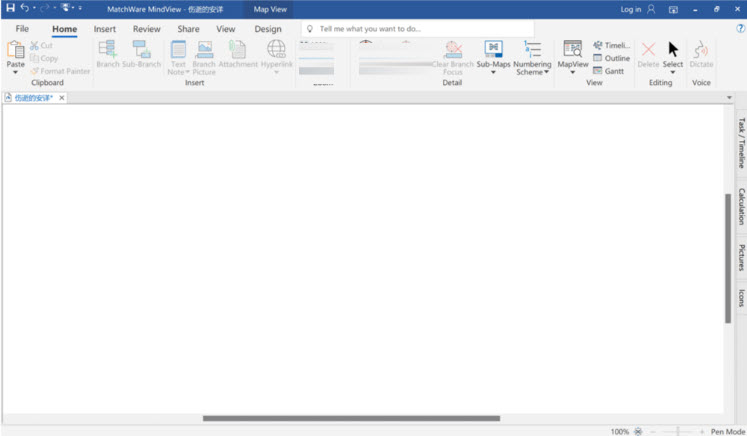The width and height of the screenshot is (747, 436).
Task: Toggle Pen Mode in the status bar
Action: (x=727, y=431)
